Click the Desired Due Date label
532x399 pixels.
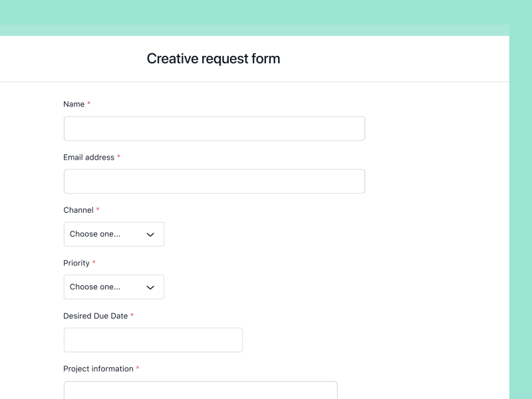tap(94, 316)
